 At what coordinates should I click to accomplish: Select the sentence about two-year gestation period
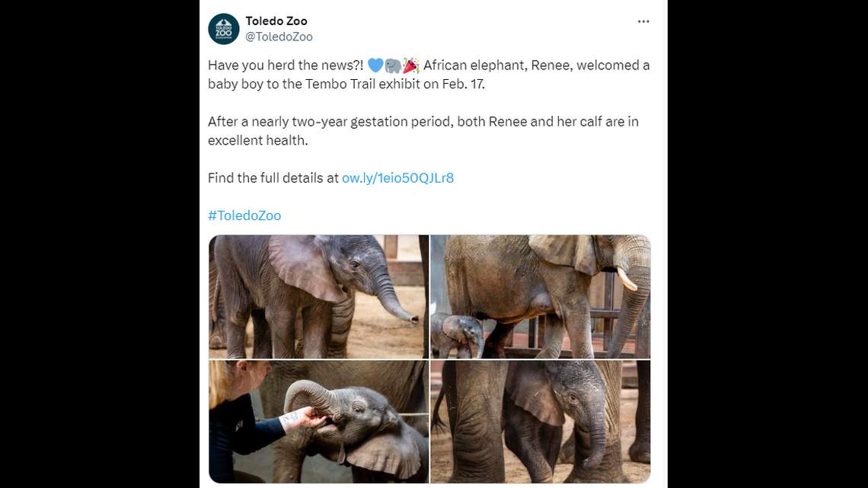423,130
